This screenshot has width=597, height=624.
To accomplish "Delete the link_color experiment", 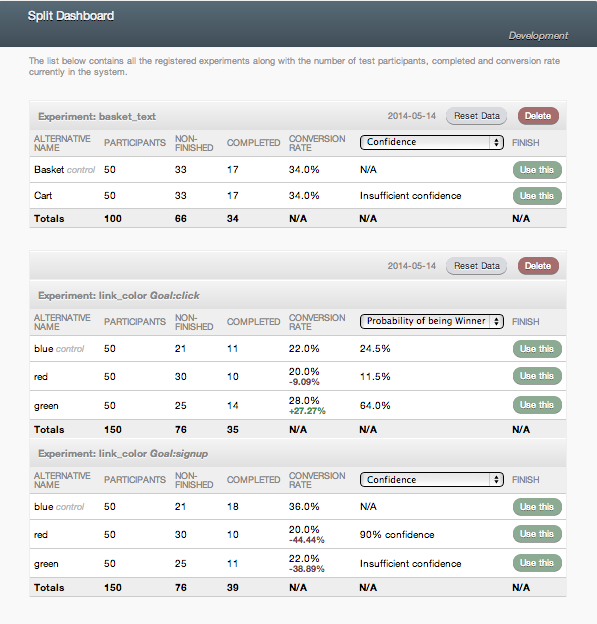I will 538,266.
